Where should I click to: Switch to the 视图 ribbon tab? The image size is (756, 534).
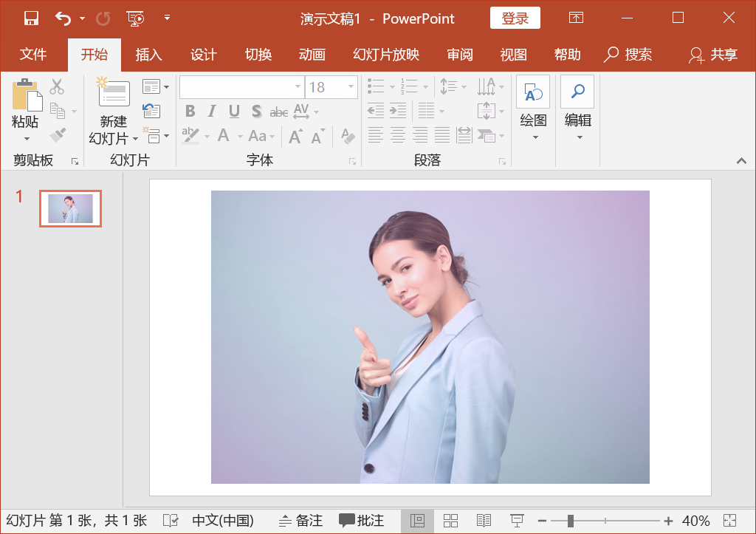(x=514, y=55)
